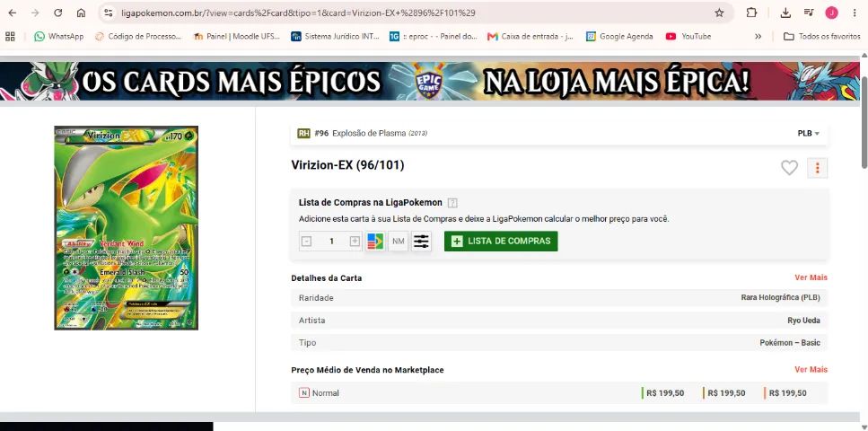View the Virizion-EX card image

coord(127,228)
